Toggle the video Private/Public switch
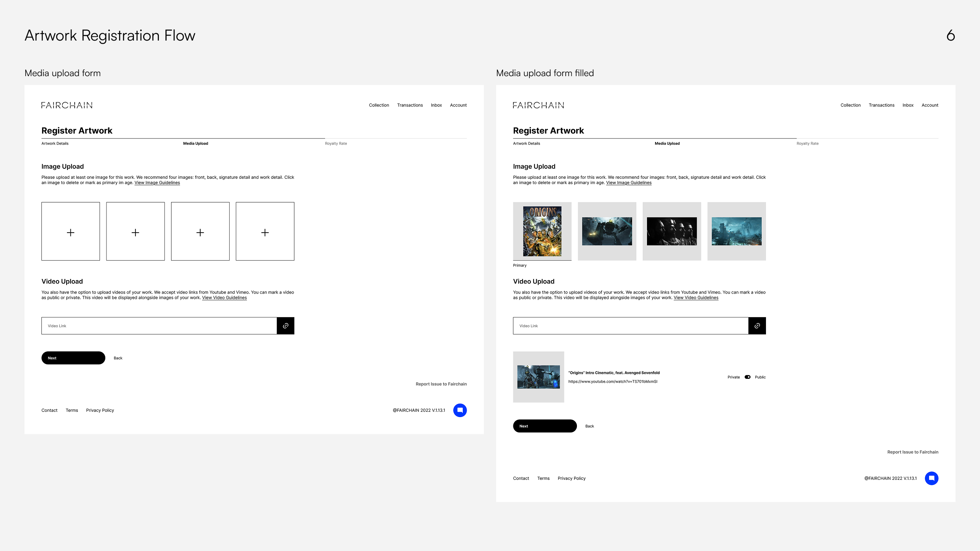980x551 pixels. click(x=747, y=377)
